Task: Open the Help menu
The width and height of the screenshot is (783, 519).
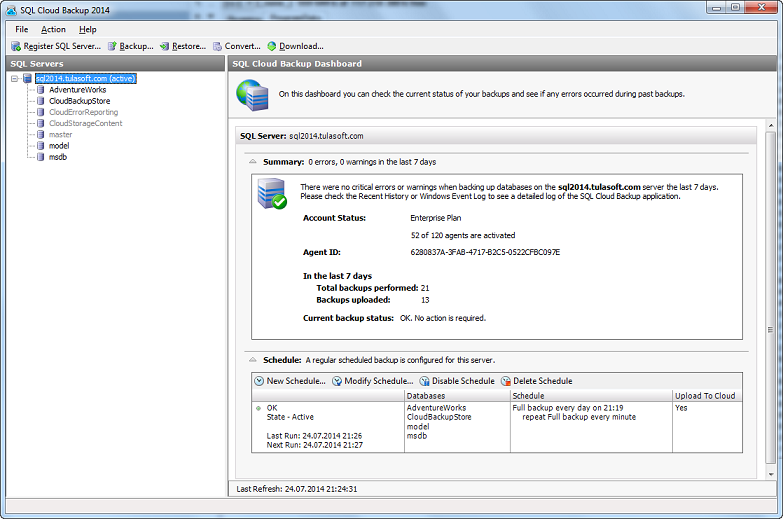Action: [88, 29]
